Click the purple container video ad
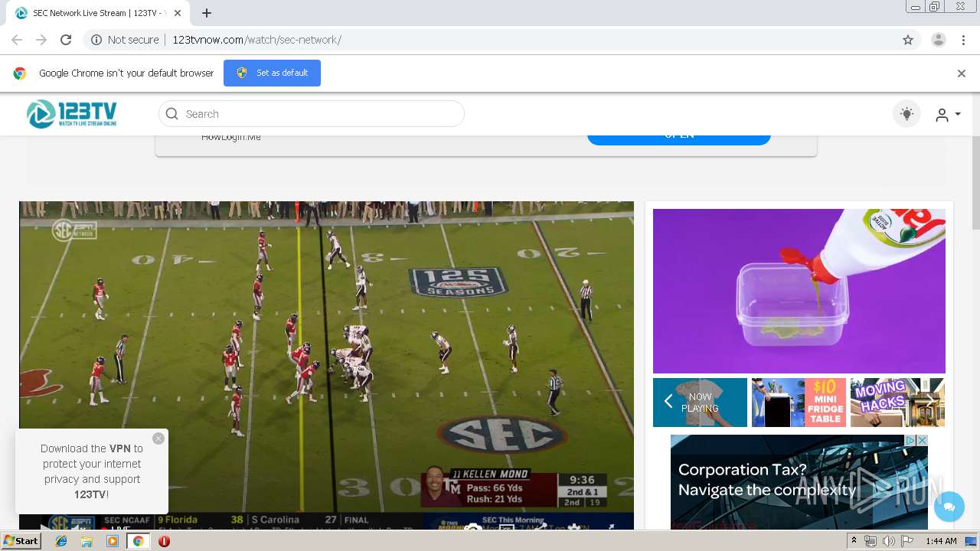Viewport: 980px width, 551px height. [799, 291]
